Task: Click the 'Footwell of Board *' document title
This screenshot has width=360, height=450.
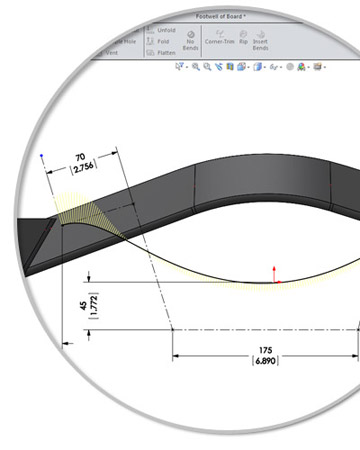Action: pos(221,16)
